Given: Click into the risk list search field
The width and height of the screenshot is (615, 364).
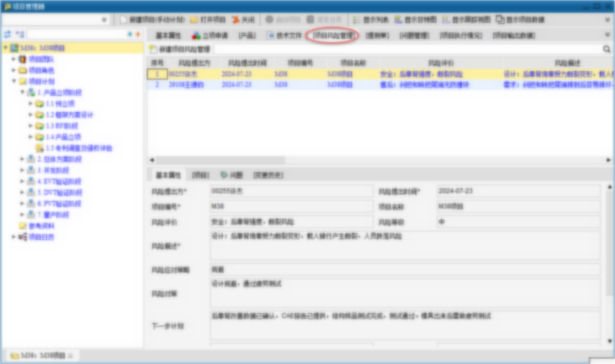Looking at the screenshot, I should [x=408, y=49].
